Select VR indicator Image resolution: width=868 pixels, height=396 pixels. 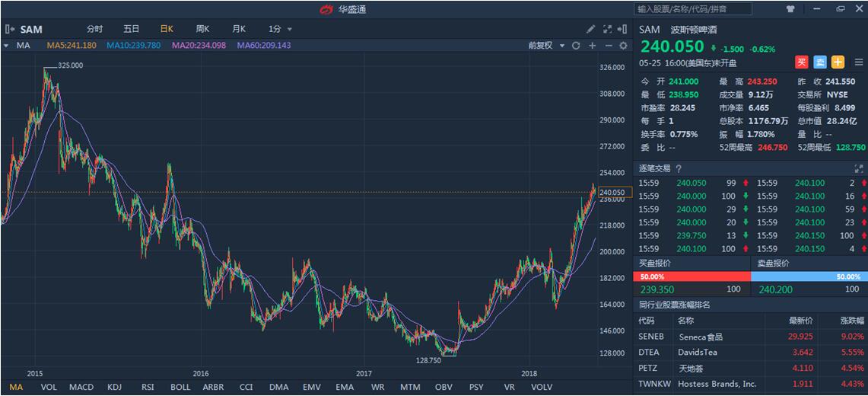coord(509,387)
